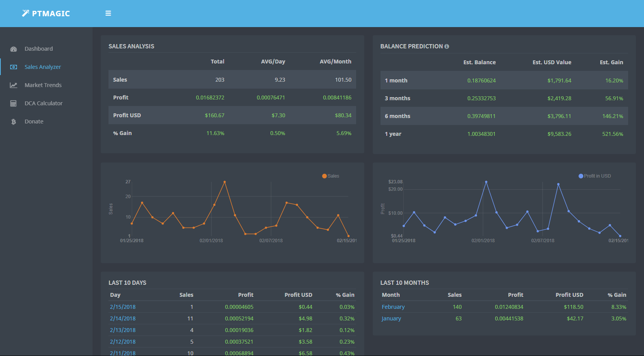Viewport: 644px width, 356px height.
Task: Toggle the Profit in USD legend dot
Action: [x=581, y=176]
